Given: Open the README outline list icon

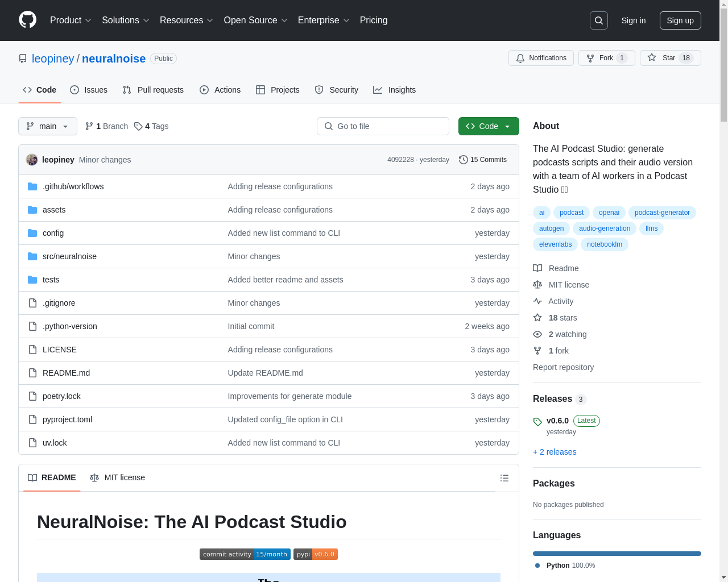Looking at the screenshot, I should (504, 478).
